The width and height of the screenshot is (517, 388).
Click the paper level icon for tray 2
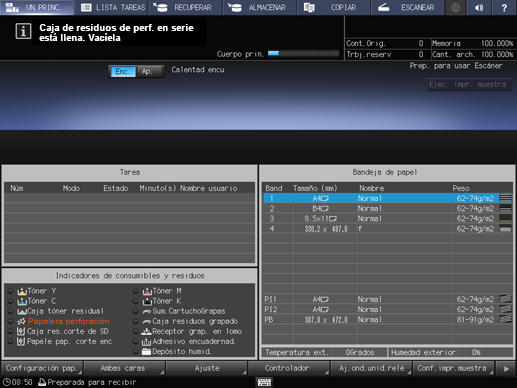(505, 208)
